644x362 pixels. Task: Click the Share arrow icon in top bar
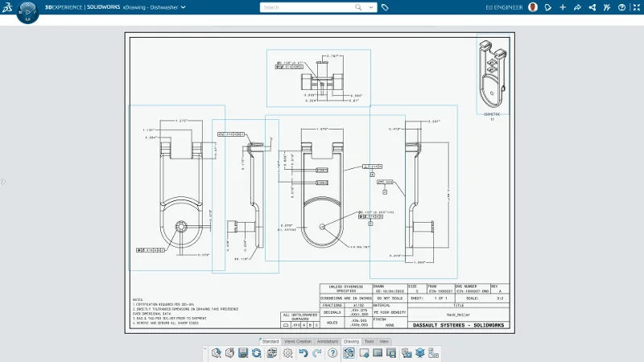click(578, 7)
